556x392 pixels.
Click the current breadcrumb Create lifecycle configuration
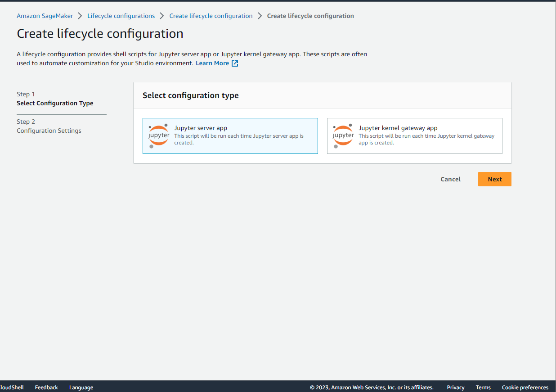click(x=310, y=16)
